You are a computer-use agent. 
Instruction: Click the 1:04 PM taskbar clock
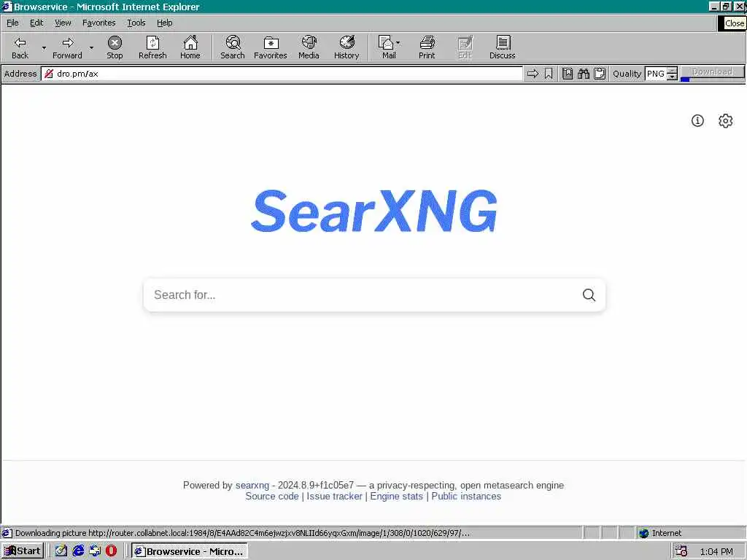[x=716, y=551]
